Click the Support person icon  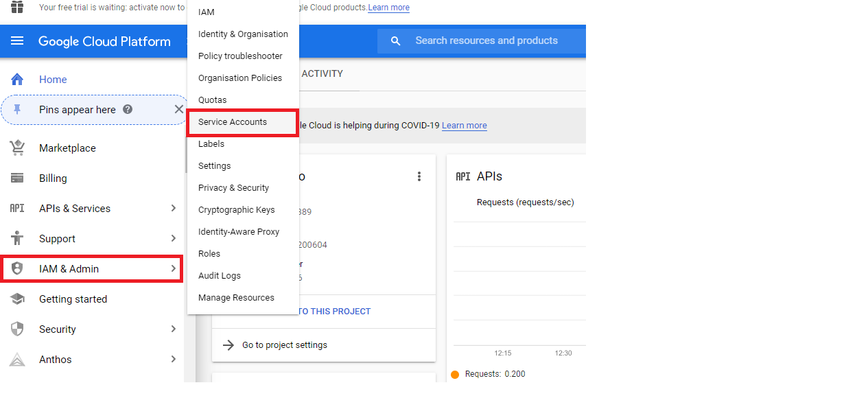(17, 238)
